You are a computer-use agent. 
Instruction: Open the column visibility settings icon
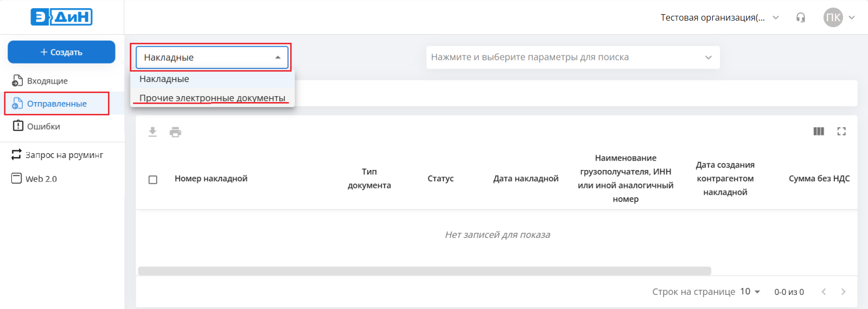819,131
